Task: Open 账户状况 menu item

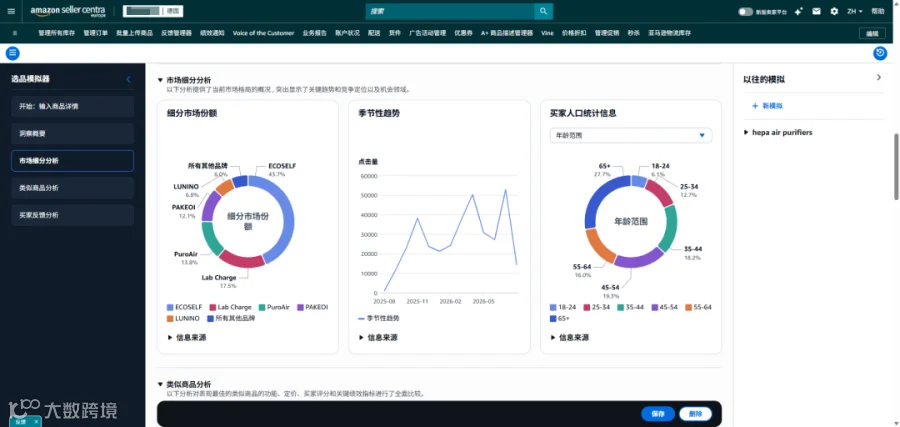Action: 347,33
